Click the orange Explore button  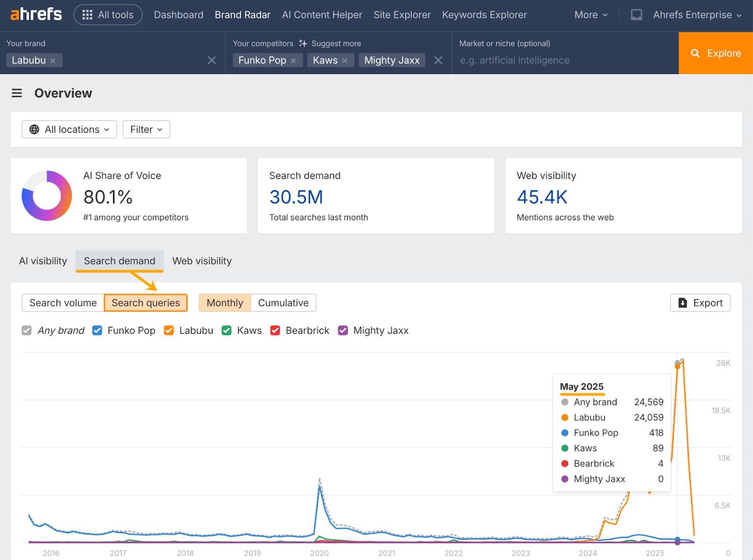715,53
